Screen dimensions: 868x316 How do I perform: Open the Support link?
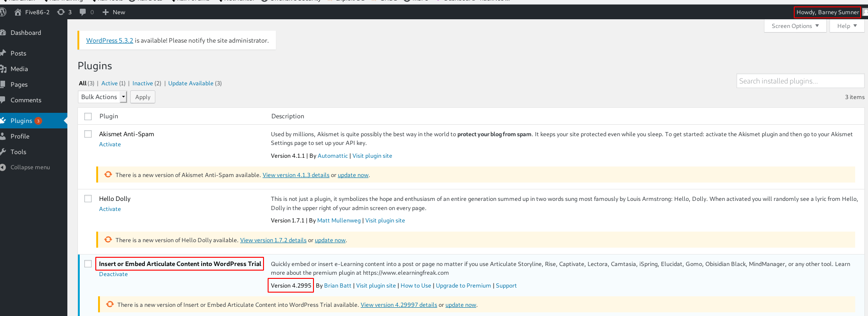coord(506,286)
